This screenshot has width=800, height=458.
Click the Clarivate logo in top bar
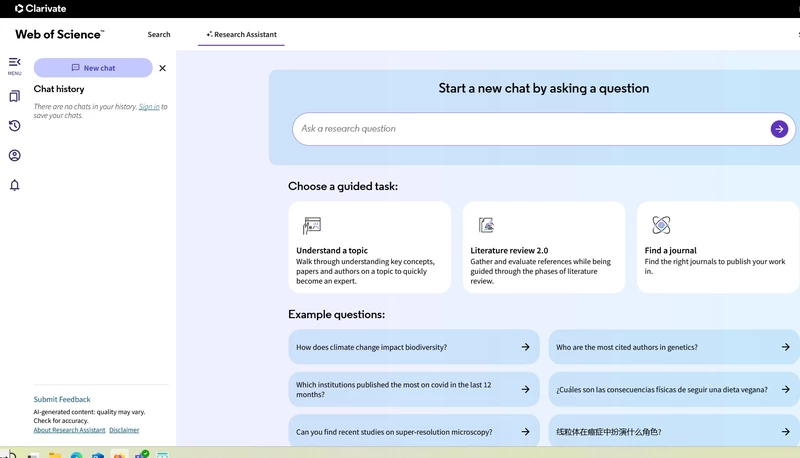[40, 8]
